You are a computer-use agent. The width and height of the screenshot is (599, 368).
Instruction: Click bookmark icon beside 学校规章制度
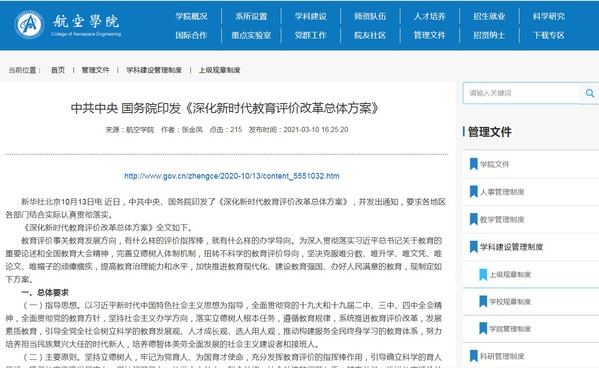coord(483,302)
